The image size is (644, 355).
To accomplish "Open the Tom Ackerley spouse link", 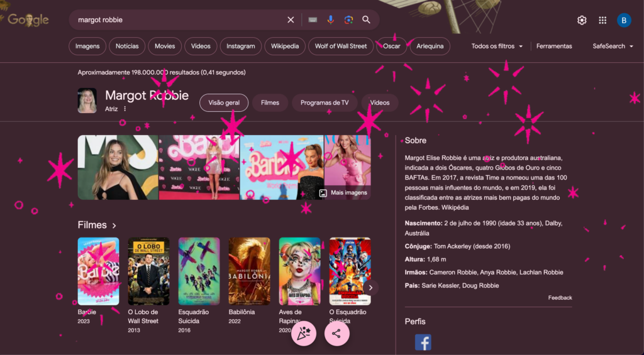I will point(454,246).
